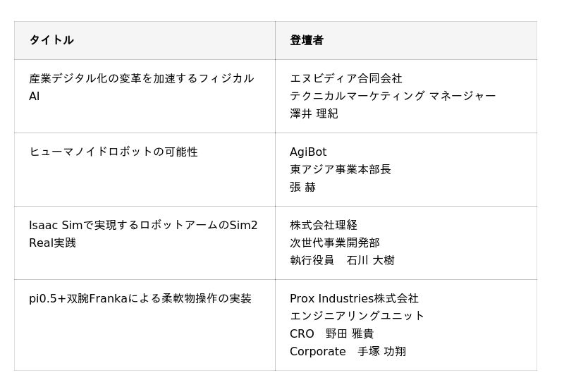564x392 pixels.
Task: Click speaker name 張 赫
Action: 302,187
